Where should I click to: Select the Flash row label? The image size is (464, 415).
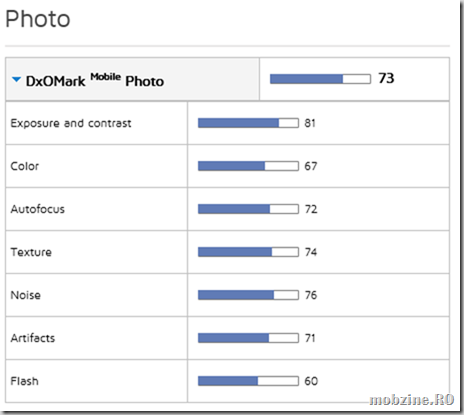click(24, 381)
